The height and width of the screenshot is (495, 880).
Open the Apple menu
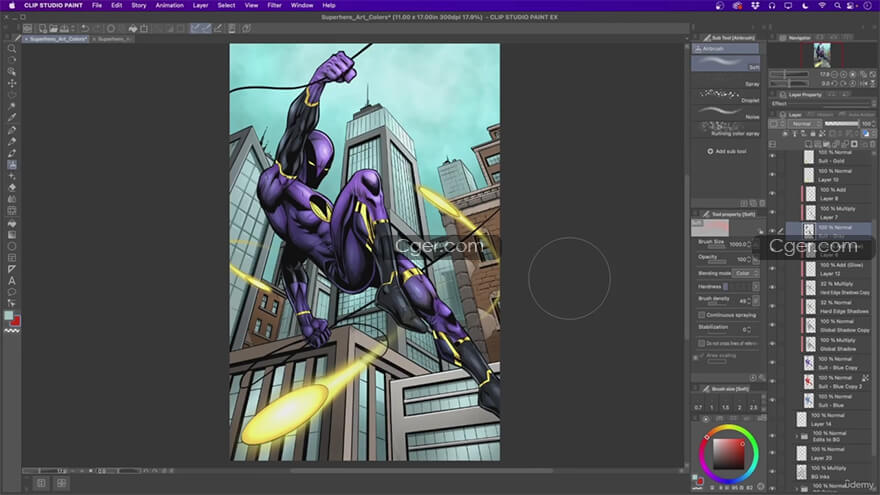click(12, 6)
